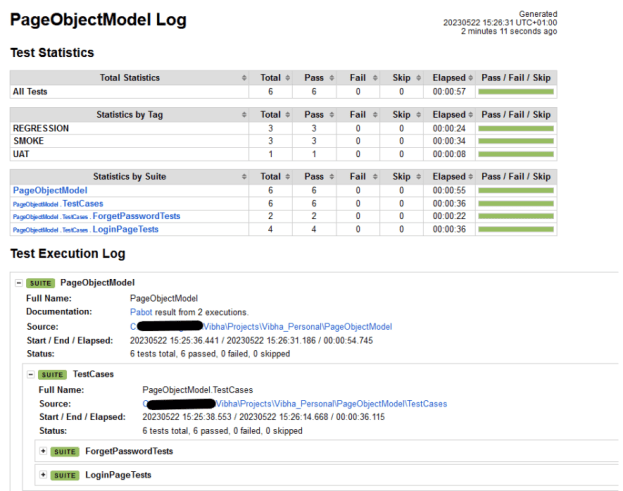This screenshot has height=491, width=623.
Task: Click the SMOKE tag row name
Action: click(29, 141)
